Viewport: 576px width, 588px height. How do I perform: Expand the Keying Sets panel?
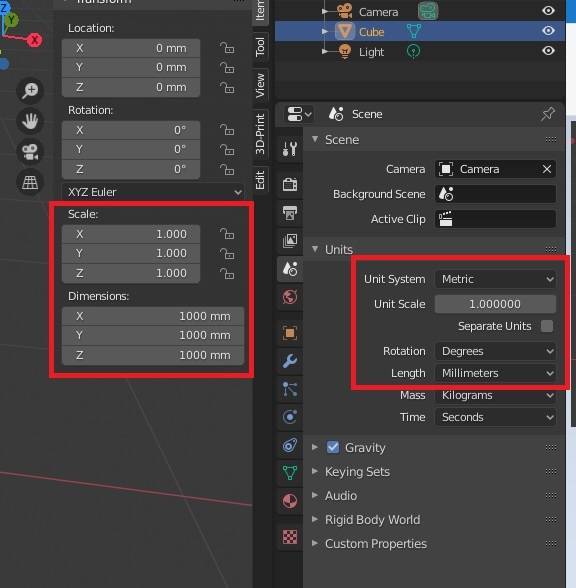click(x=357, y=471)
